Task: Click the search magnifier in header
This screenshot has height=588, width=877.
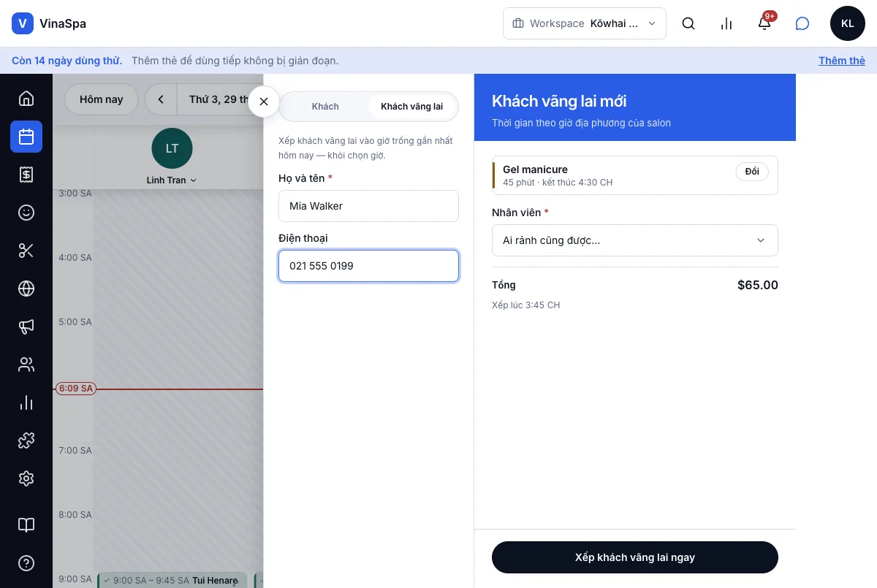Action: click(688, 23)
